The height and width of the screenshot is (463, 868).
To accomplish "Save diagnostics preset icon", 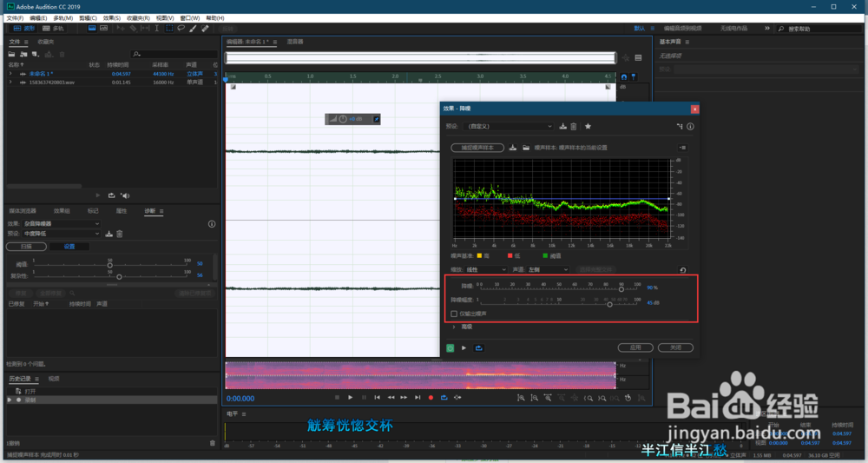I will point(109,234).
